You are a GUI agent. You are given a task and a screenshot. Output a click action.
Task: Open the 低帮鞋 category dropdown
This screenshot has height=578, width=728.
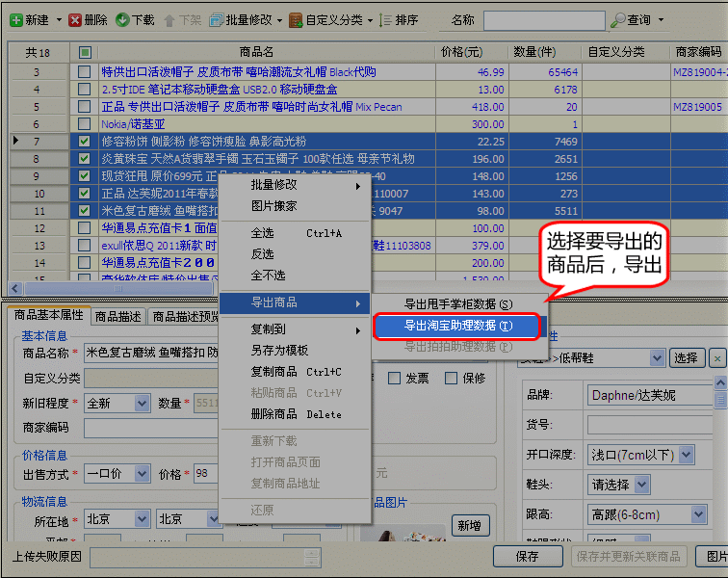657,358
